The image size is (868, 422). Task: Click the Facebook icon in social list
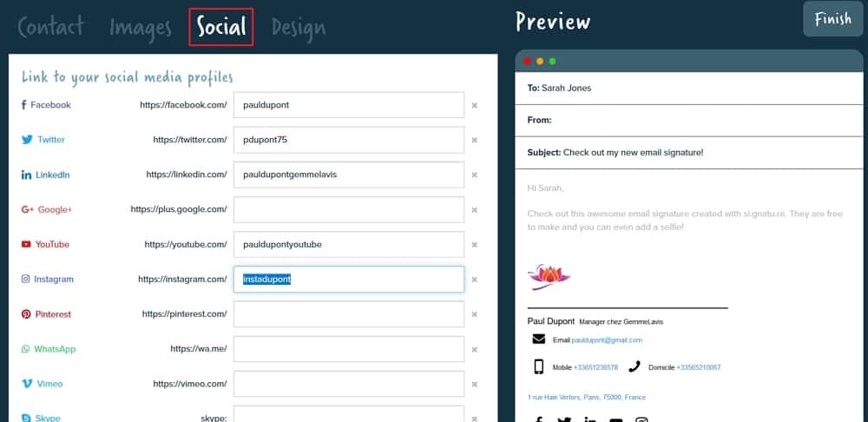point(23,105)
